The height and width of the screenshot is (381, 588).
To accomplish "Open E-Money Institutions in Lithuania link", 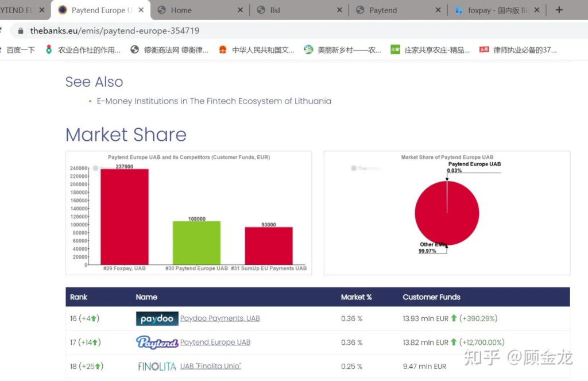I will (214, 101).
